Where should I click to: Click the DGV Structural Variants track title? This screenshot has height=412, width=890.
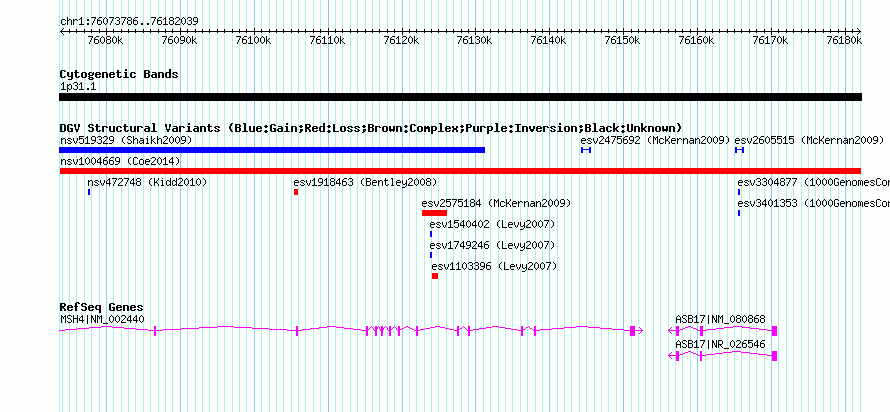[x=371, y=128]
